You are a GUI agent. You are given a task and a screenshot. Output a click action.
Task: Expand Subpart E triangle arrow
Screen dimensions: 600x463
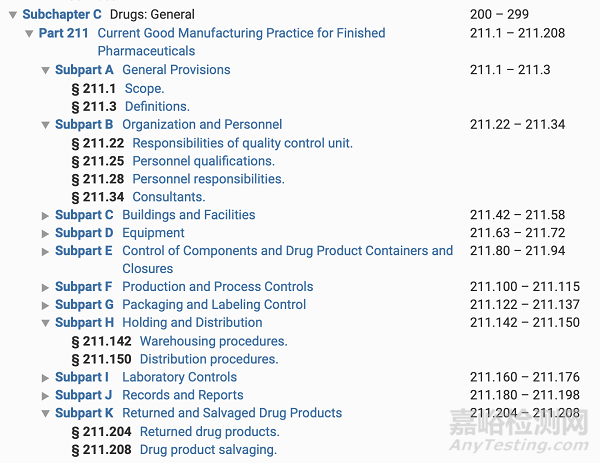[x=45, y=252]
